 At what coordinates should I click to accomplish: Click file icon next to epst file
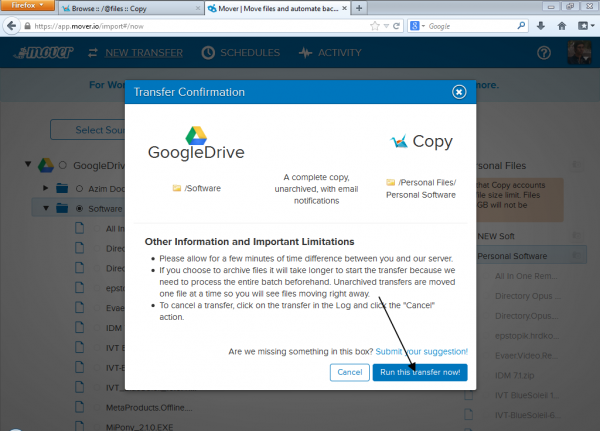(79, 287)
